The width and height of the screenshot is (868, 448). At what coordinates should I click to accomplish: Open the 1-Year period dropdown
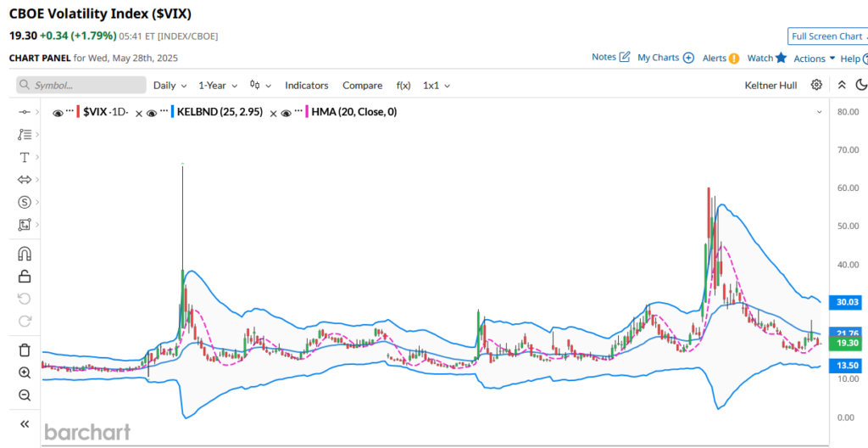[217, 86]
